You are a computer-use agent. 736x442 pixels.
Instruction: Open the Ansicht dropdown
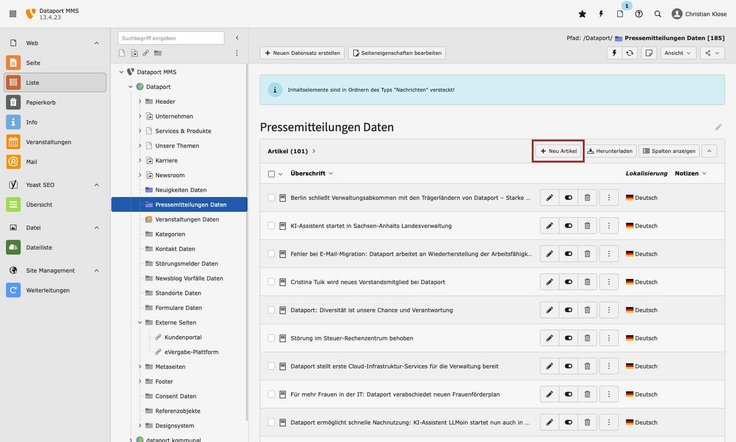(x=678, y=52)
